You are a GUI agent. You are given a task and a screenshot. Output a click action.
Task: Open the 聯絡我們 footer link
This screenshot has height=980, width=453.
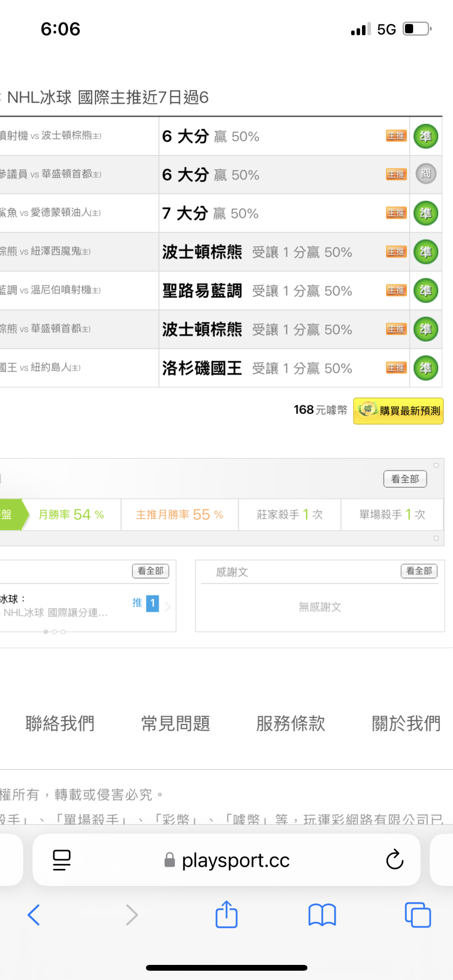[x=60, y=723]
